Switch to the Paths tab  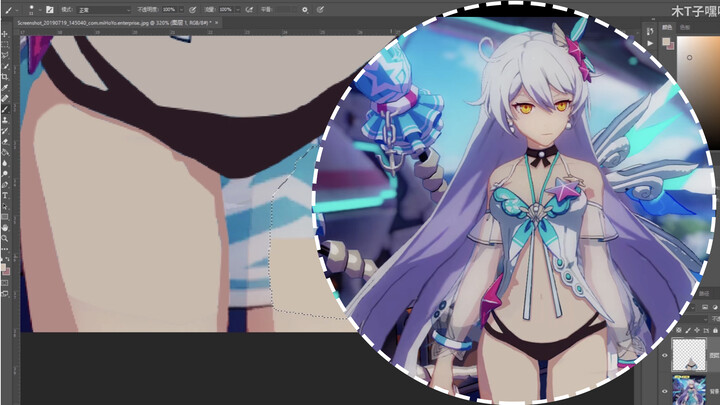point(704,294)
